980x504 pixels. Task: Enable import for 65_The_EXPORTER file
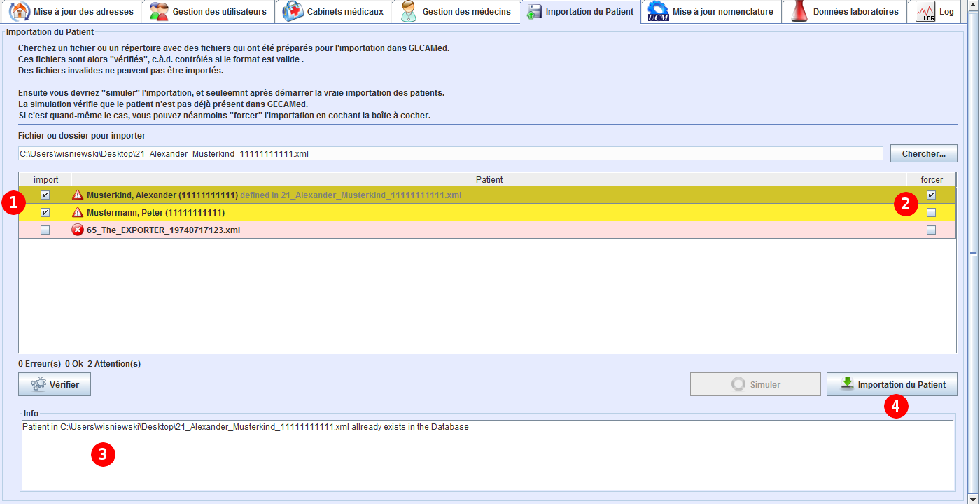(x=45, y=230)
